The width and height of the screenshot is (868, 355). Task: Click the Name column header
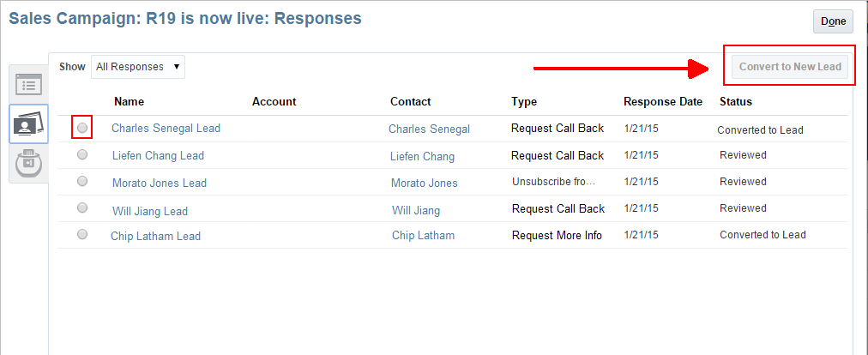pyautogui.click(x=129, y=102)
